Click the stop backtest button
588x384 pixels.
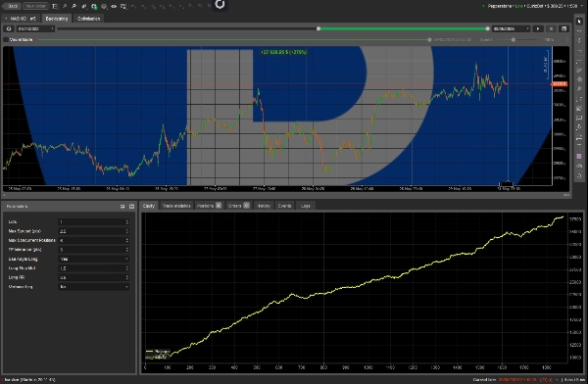pos(551,28)
